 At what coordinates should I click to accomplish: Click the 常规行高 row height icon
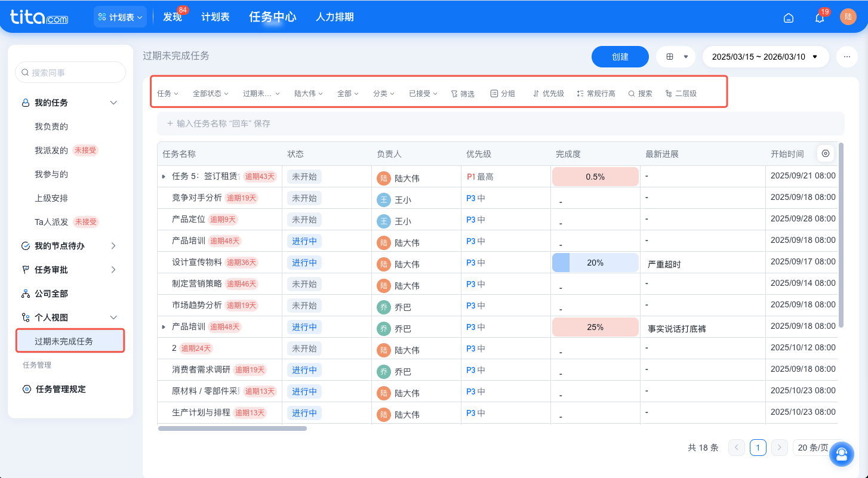tap(595, 93)
